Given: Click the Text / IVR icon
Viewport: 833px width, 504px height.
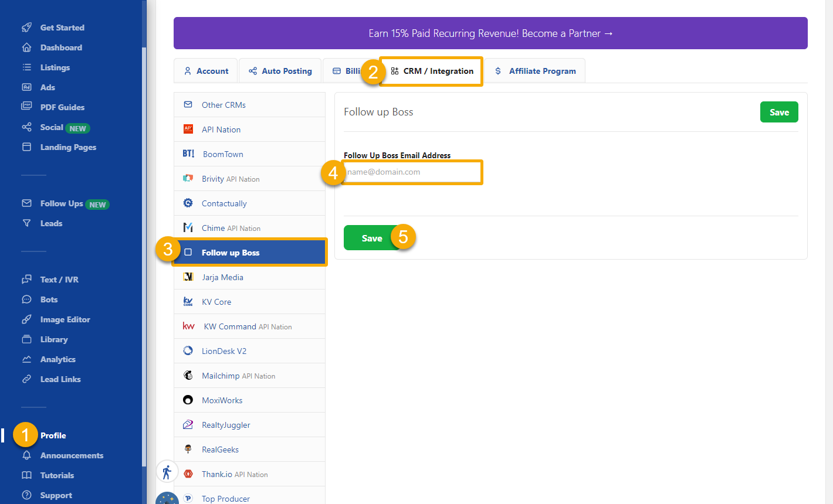Looking at the screenshot, I should (x=26, y=280).
